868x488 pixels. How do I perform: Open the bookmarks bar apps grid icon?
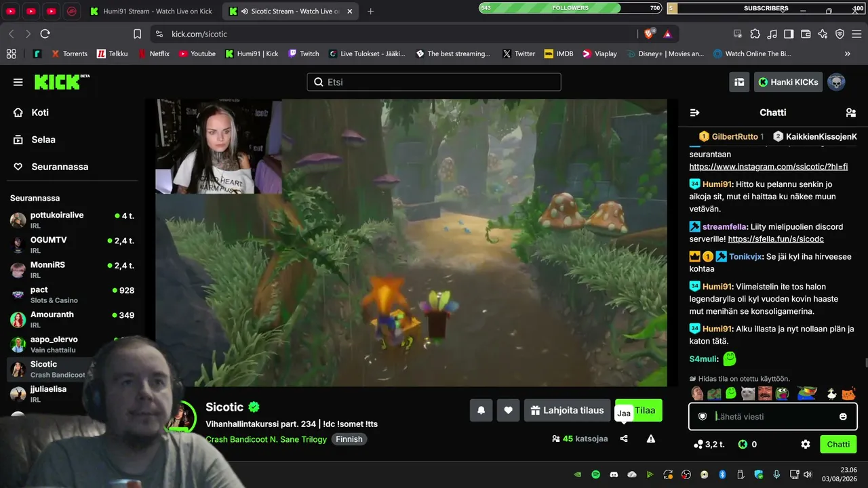pos(11,54)
